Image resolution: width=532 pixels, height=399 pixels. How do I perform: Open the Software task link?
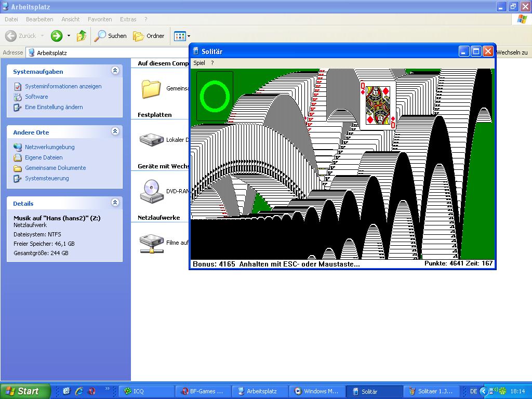(x=36, y=97)
